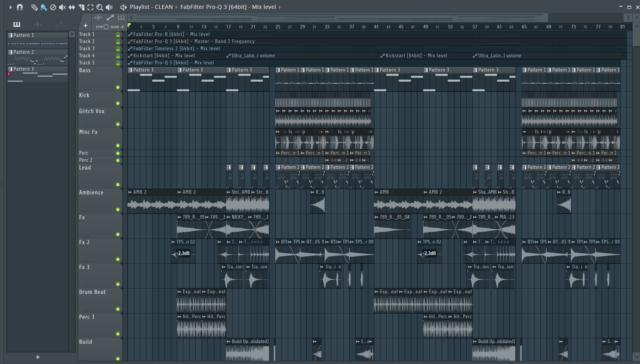Click the first -2.3dB gain handle on Fx 2
640x364 pixels.
[x=183, y=254]
